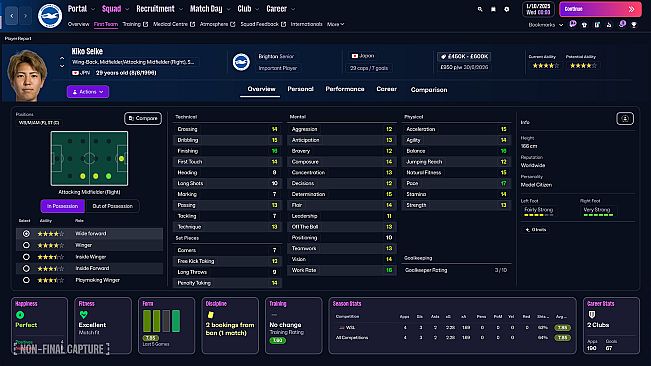This screenshot has height=366, width=651.
Task: Select the Overview tab in the player profile
Action: (x=261, y=89)
